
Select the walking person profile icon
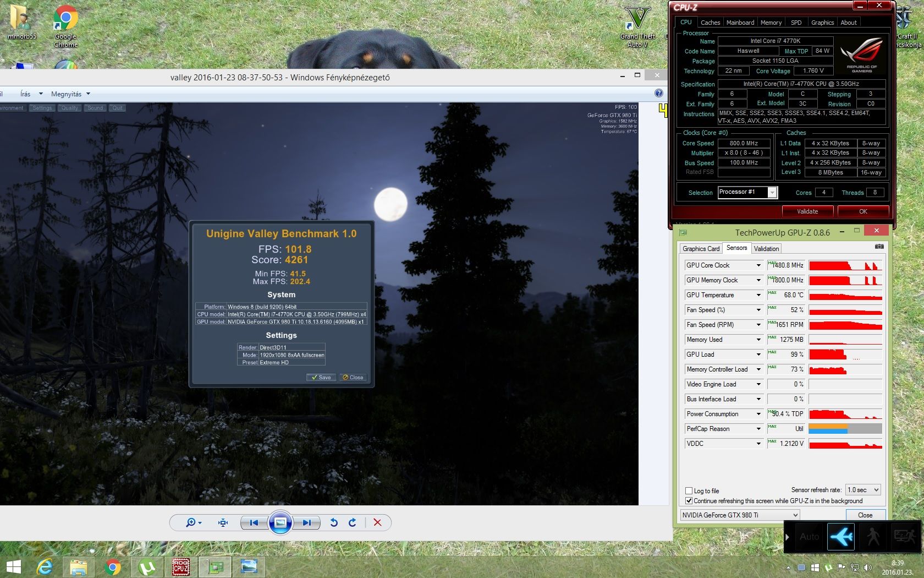pos(873,536)
